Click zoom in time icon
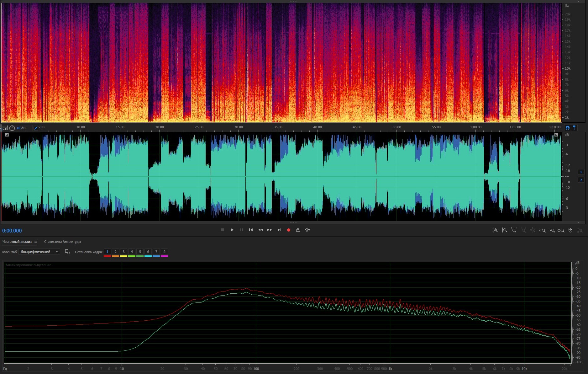This screenshot has height=374, width=588. pyautogui.click(x=514, y=230)
